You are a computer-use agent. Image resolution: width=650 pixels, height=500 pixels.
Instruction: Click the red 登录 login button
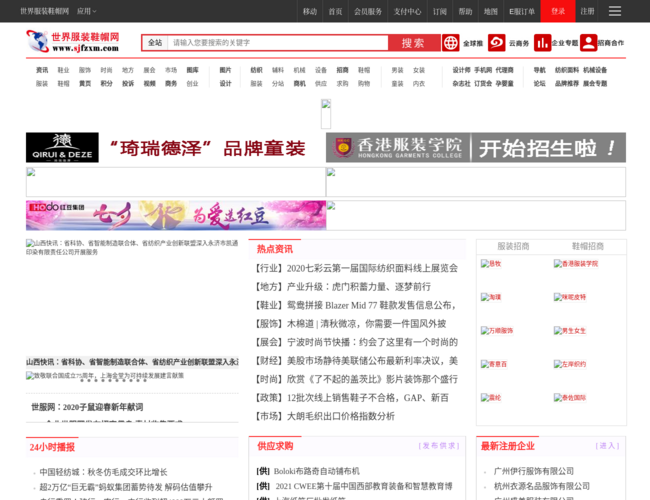point(558,11)
